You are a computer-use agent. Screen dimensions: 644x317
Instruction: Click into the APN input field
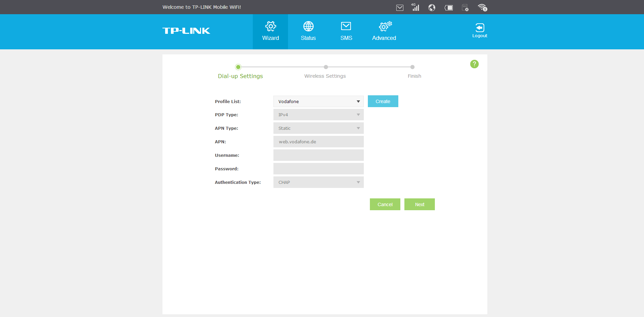tap(318, 142)
